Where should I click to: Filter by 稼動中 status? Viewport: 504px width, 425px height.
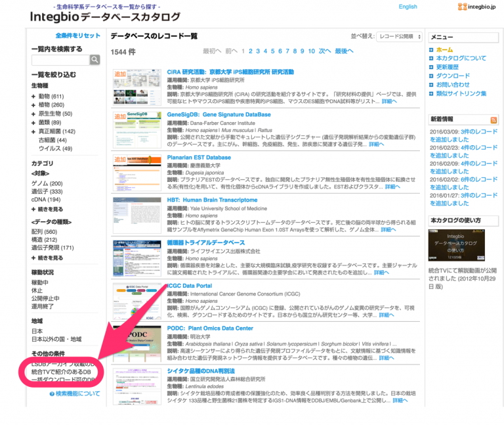tap(40, 282)
